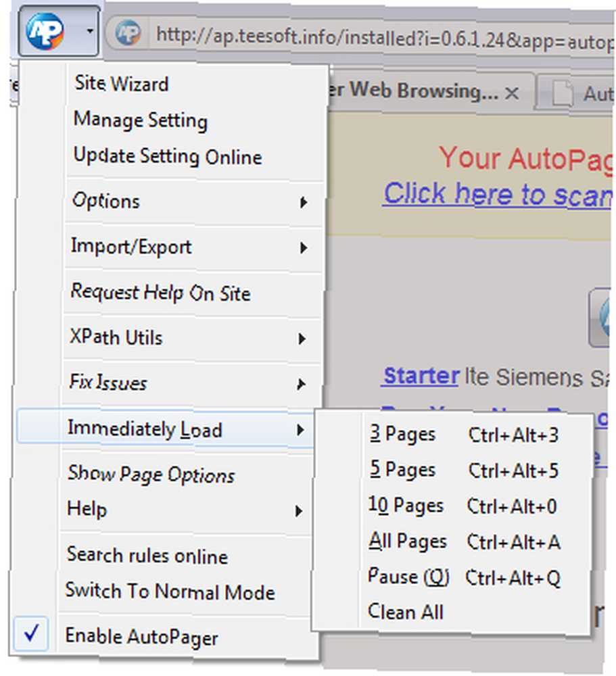Choose Show Page Options
The image size is (616, 676).
(x=151, y=475)
